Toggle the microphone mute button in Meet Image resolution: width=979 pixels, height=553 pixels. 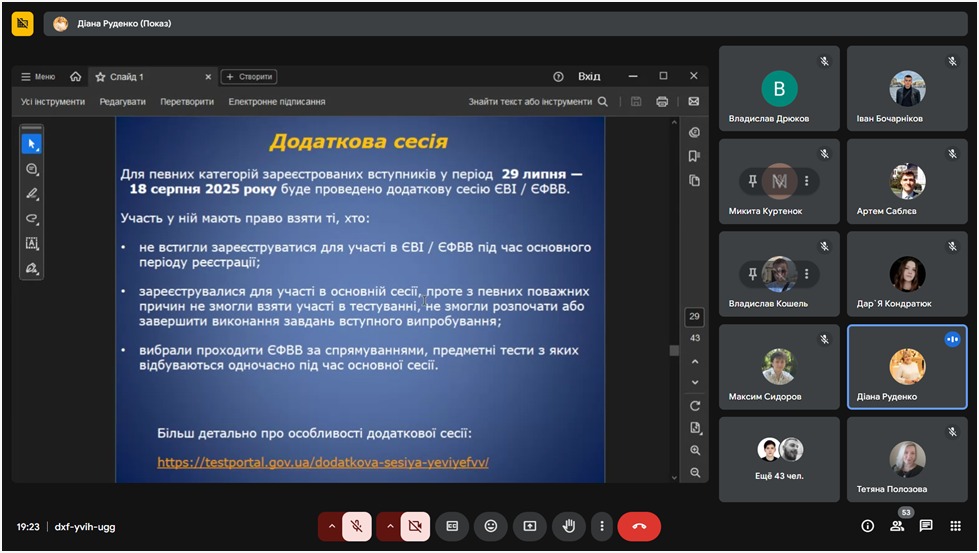point(356,526)
